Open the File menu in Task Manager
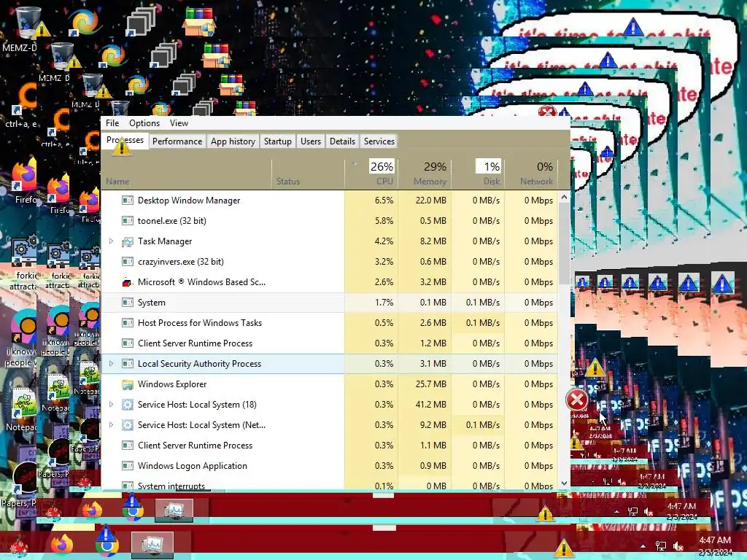The image size is (747, 560). coord(112,122)
